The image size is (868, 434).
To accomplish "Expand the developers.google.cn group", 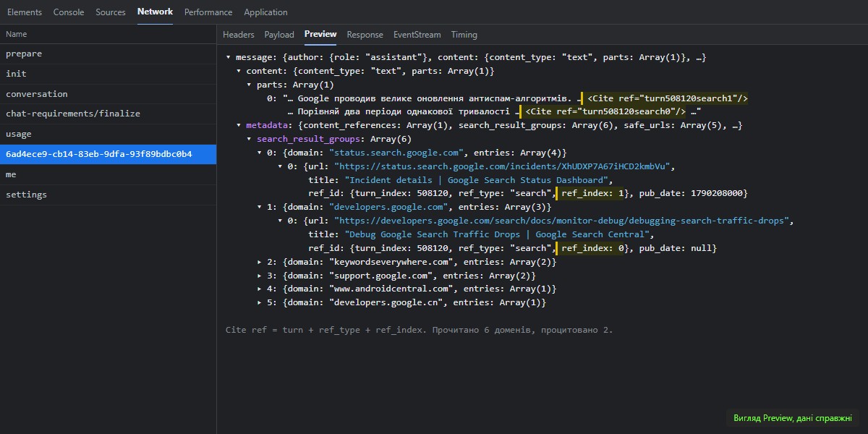I will click(260, 303).
